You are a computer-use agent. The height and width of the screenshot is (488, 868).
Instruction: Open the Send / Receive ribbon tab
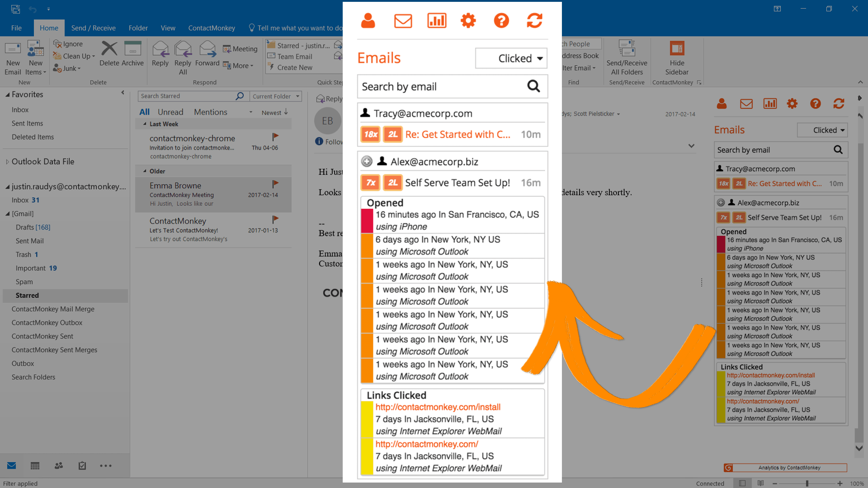[x=94, y=28]
